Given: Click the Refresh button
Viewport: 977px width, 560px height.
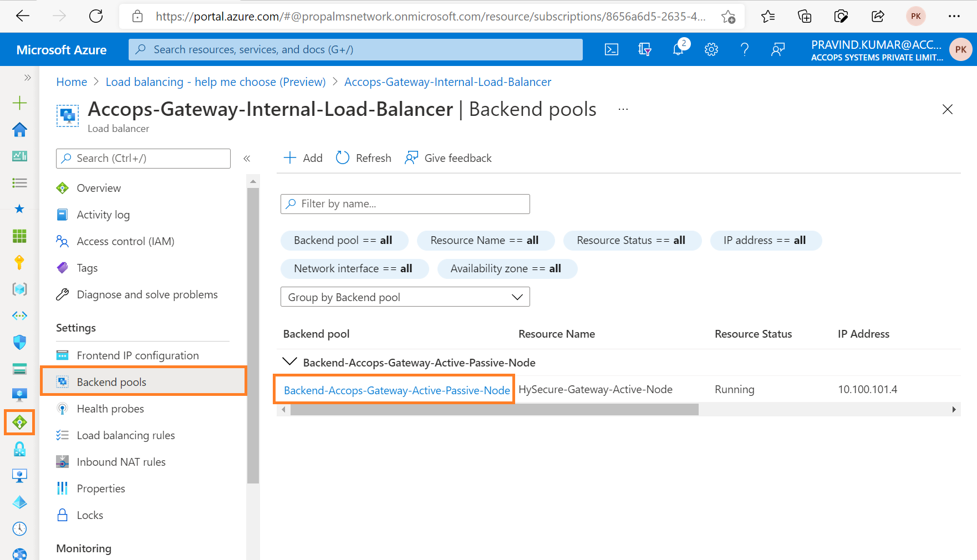Looking at the screenshot, I should click(x=364, y=158).
